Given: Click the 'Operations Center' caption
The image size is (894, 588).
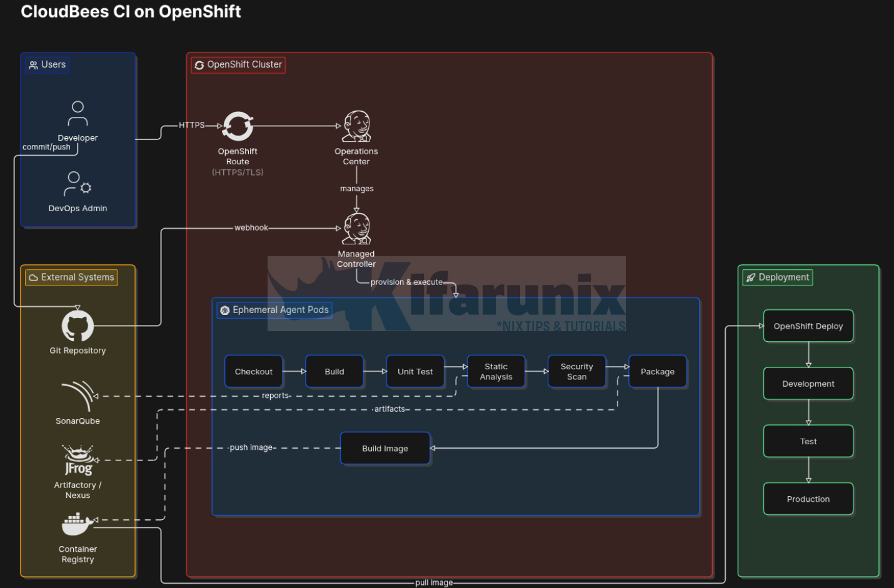Looking at the screenshot, I should (x=356, y=156).
